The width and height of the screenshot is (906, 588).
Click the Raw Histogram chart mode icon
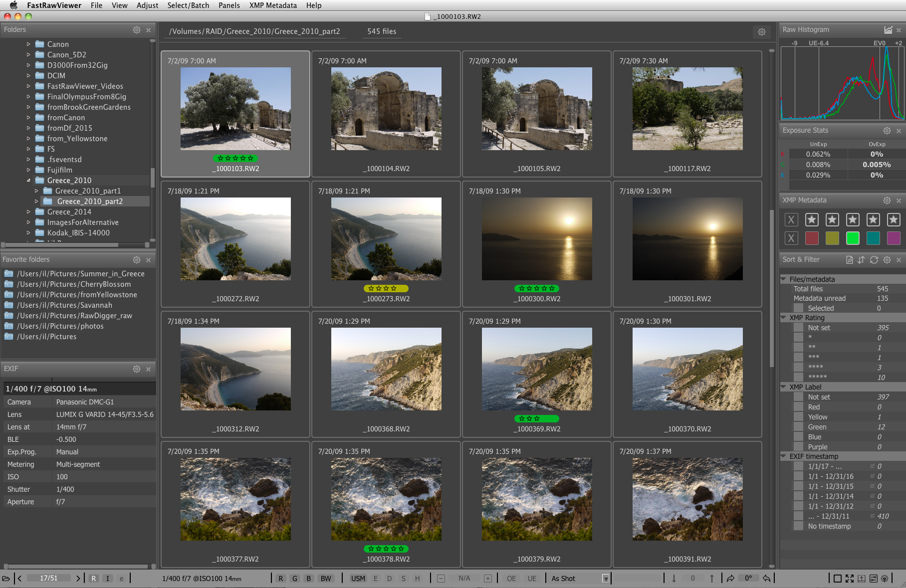[888, 30]
